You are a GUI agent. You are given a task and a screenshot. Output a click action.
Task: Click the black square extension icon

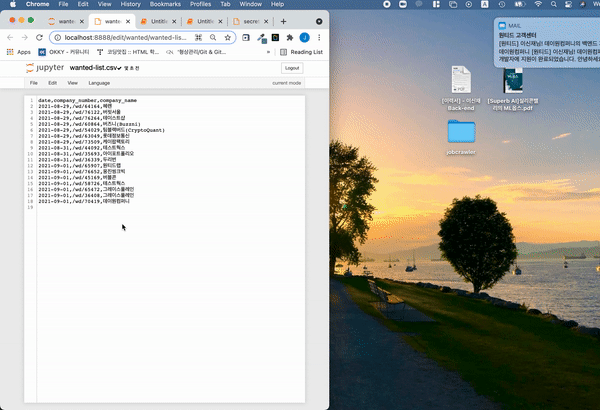pyautogui.click(x=275, y=38)
